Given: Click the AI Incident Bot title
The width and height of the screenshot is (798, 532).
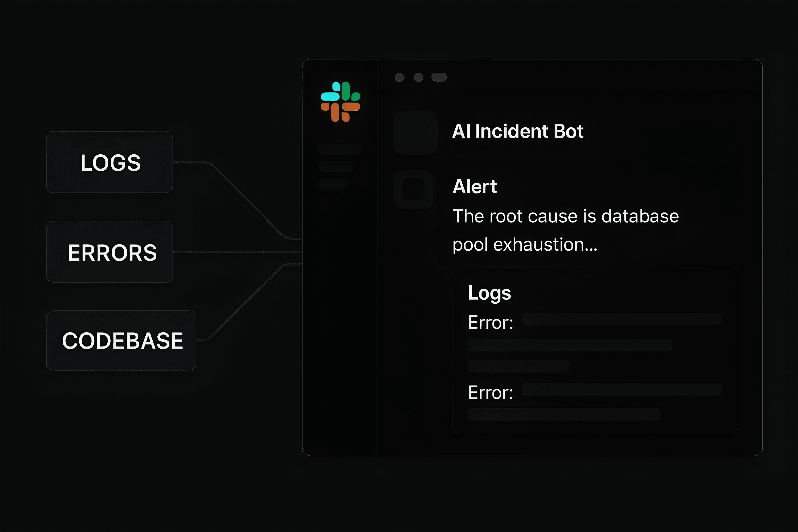Looking at the screenshot, I should pyautogui.click(x=518, y=131).
